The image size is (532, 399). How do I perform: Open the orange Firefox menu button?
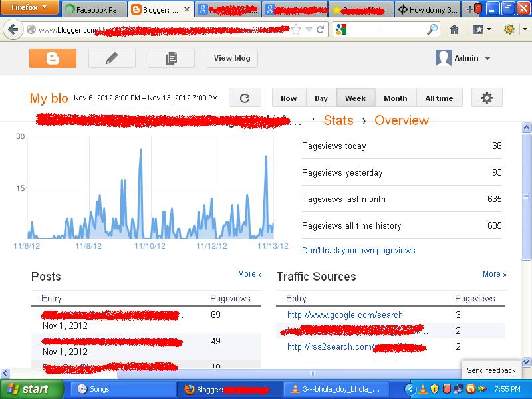[x=29, y=8]
